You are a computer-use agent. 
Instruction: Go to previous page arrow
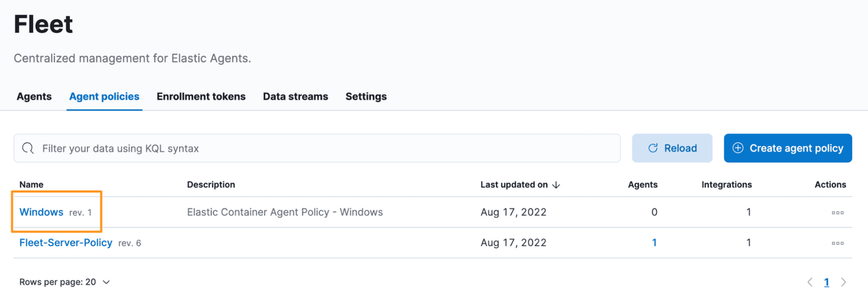coord(810,282)
